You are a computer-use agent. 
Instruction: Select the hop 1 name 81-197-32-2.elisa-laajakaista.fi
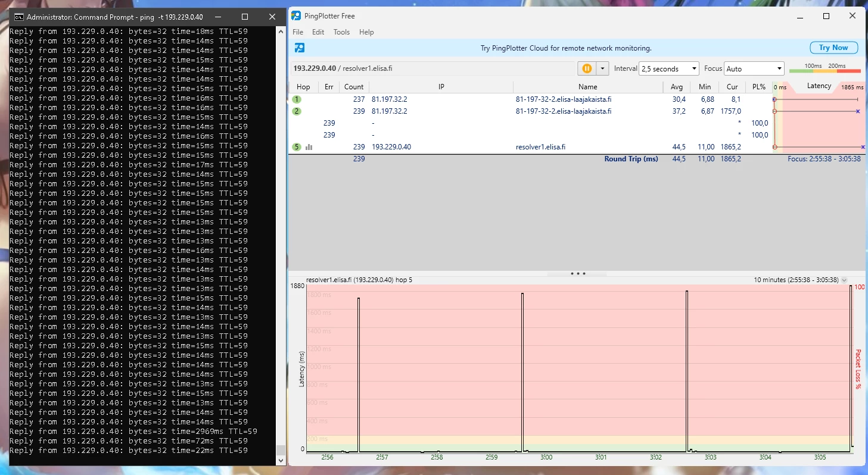pyautogui.click(x=564, y=99)
